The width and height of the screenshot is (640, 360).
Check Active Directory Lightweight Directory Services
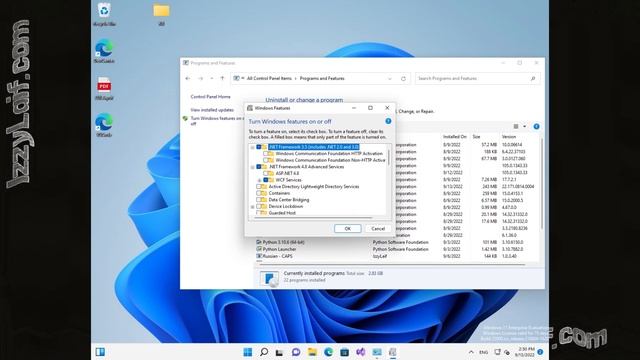pos(259,187)
